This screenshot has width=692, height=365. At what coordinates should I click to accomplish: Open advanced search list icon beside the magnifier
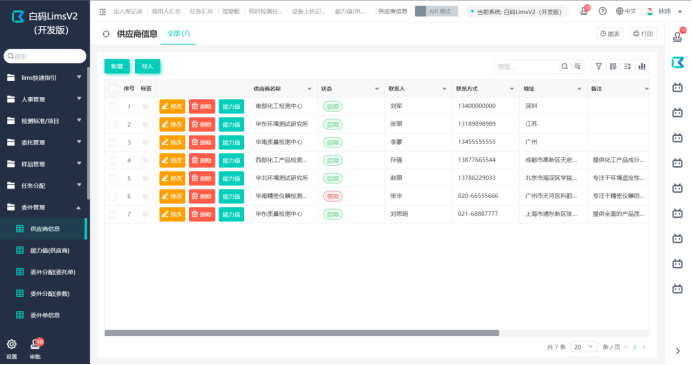pyautogui.click(x=577, y=67)
